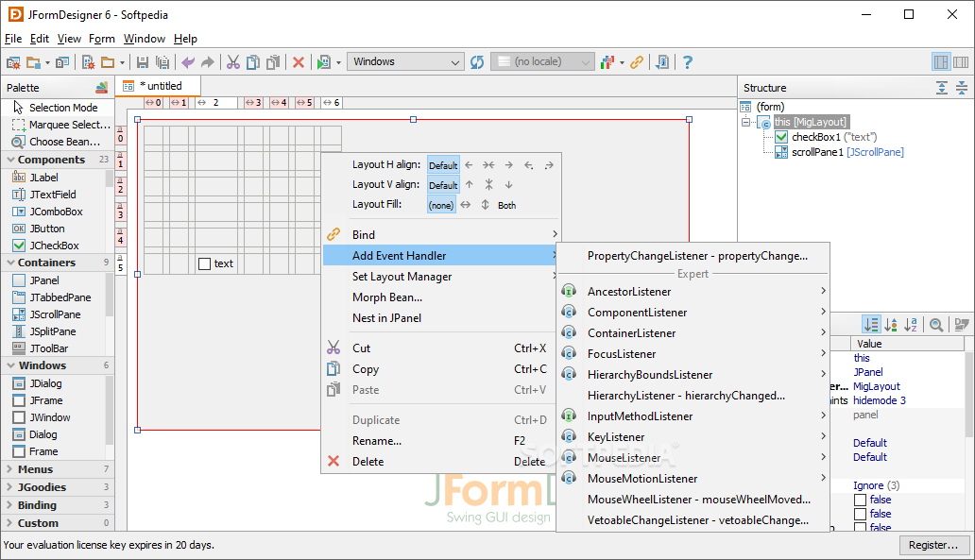The height and width of the screenshot is (560, 975).
Task: Collapse the Components palette category
Action: pyautogui.click(x=10, y=160)
